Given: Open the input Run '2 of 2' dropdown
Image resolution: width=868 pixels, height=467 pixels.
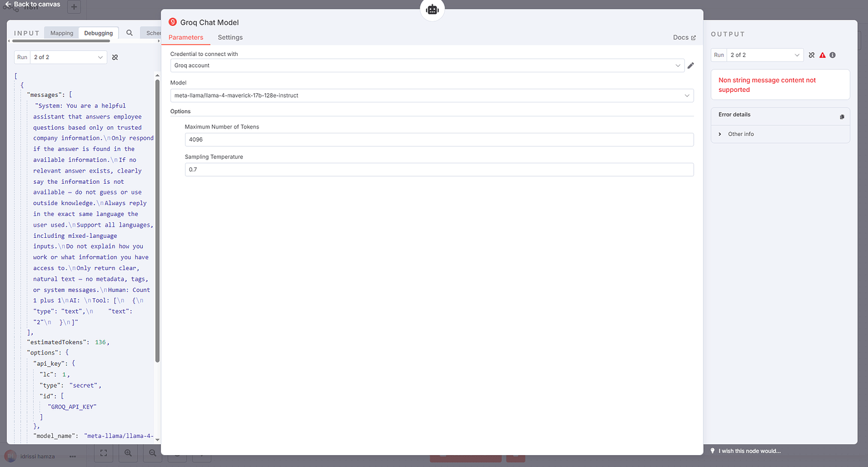Looking at the screenshot, I should (x=69, y=57).
